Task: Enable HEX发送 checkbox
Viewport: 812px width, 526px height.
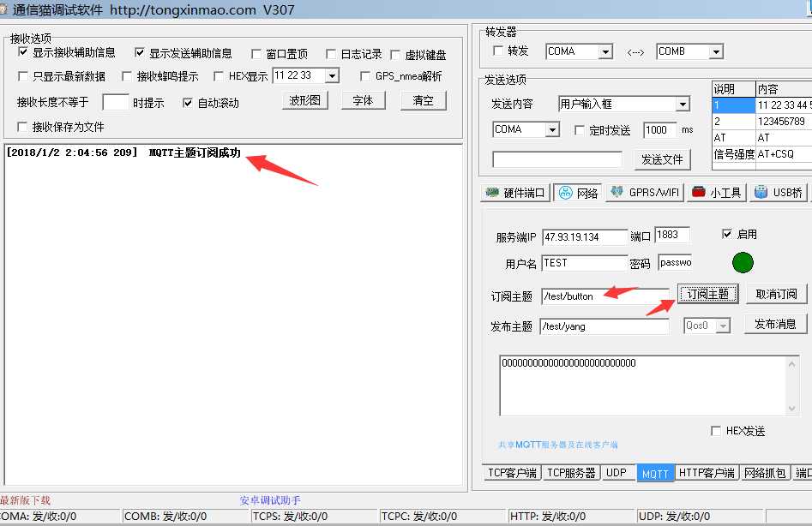Action: coord(716,430)
